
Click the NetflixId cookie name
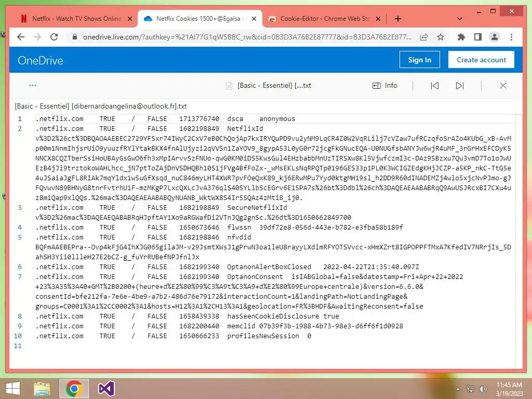pos(245,129)
